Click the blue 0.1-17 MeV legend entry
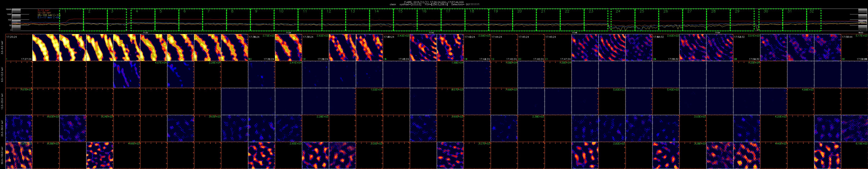The image size is (868, 169). pyautogui.click(x=49, y=17)
